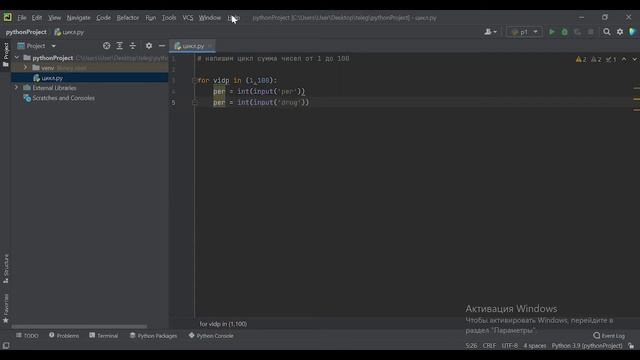Expand the venv folder

(26, 67)
